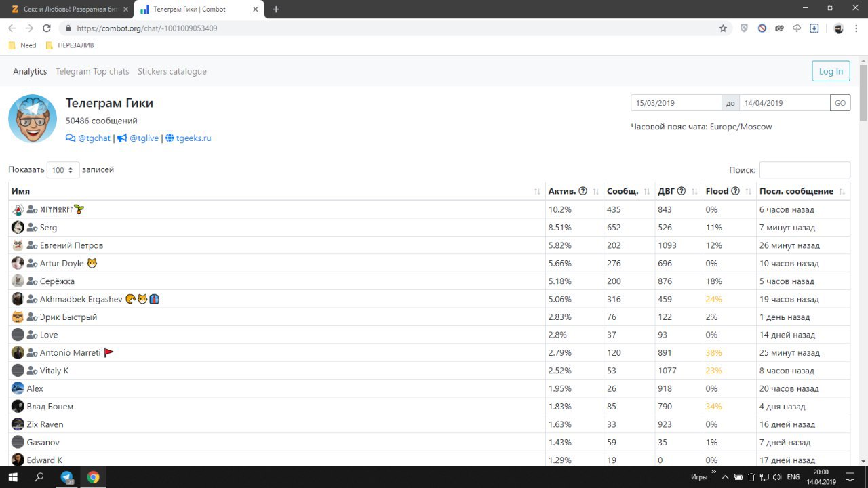Click the blue dashed-box download extension icon

click(x=814, y=28)
